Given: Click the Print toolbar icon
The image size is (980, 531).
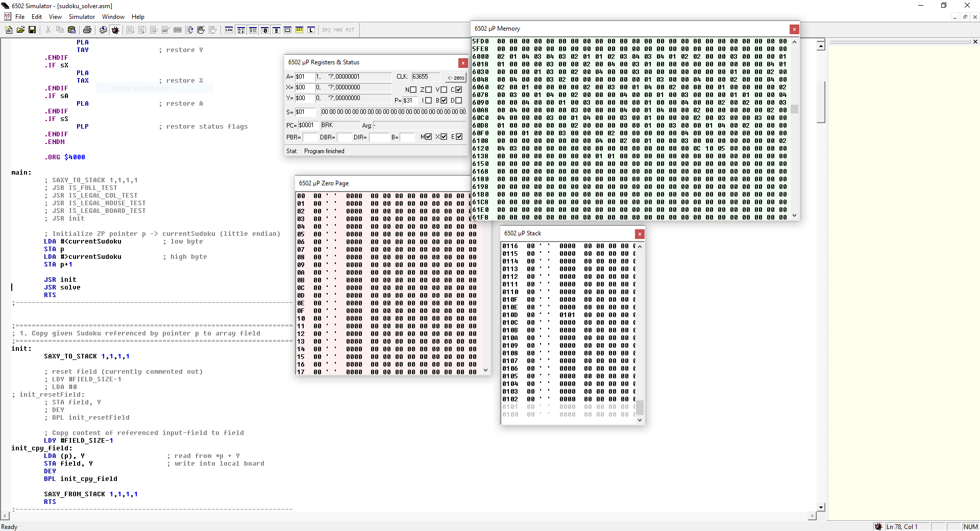Looking at the screenshot, I should coord(87,30).
